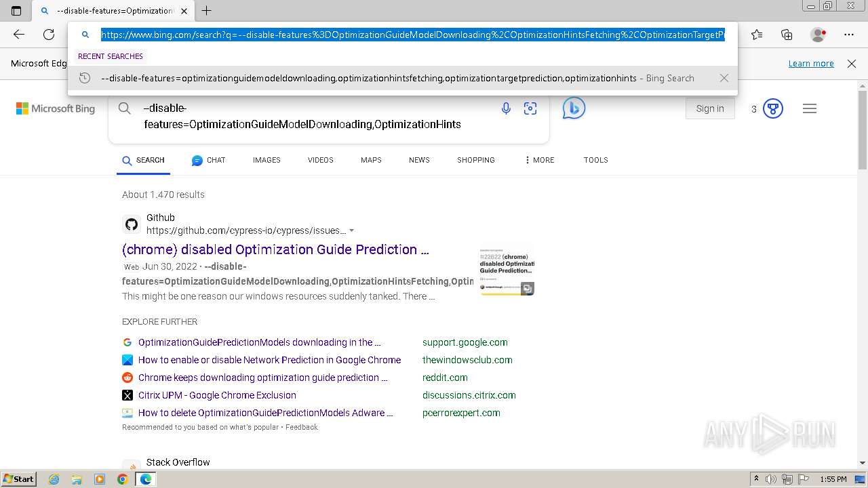Image resolution: width=868 pixels, height=488 pixels.
Task: Open visual search camera icon
Action: coord(530,108)
